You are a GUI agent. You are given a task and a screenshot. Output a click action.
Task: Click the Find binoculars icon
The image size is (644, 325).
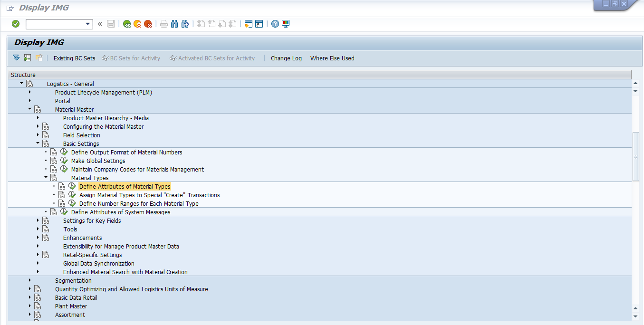coord(174,24)
